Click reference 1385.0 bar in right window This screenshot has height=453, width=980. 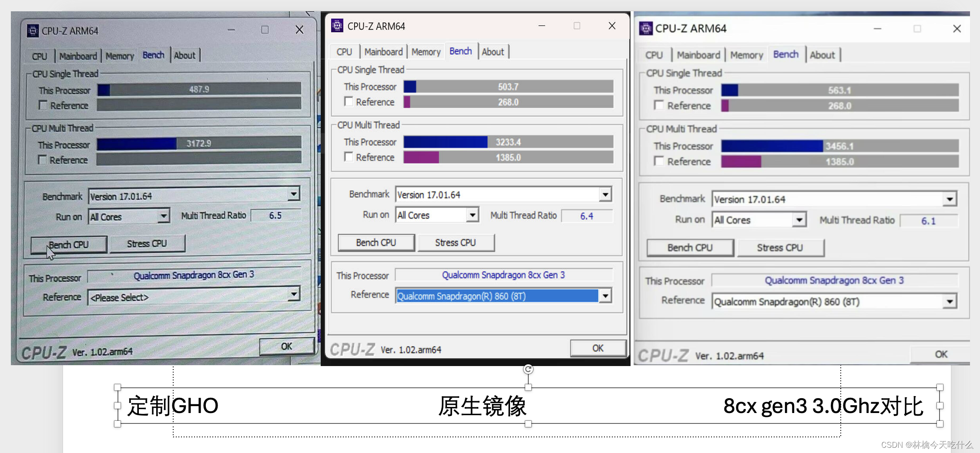(840, 162)
